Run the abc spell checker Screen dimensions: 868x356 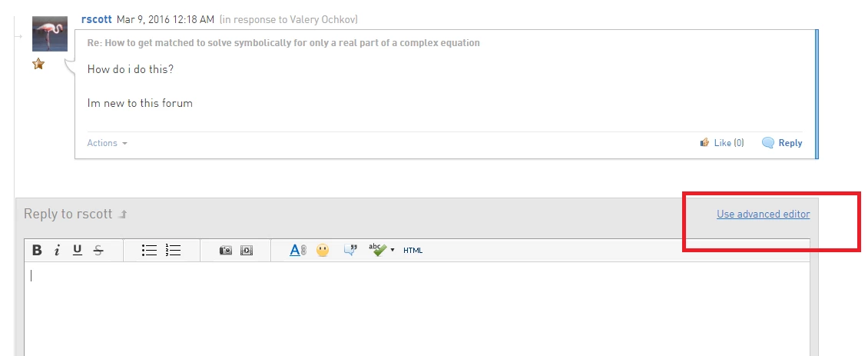pos(378,250)
